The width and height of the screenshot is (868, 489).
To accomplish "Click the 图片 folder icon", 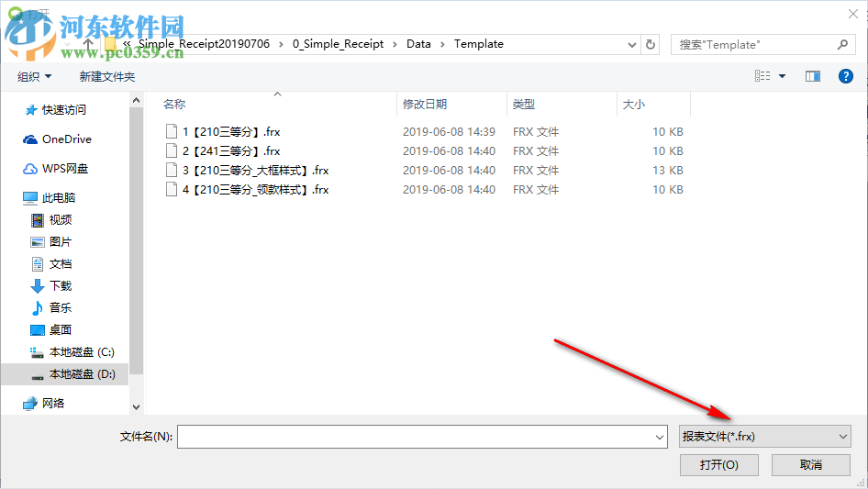I will pos(37,242).
